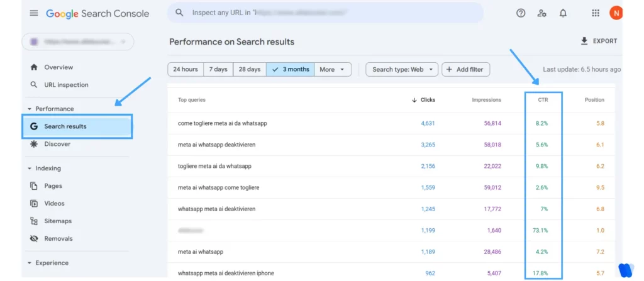Select query "come togliere meta ai da whatsapp"
This screenshot has width=644, height=281.
pos(222,123)
